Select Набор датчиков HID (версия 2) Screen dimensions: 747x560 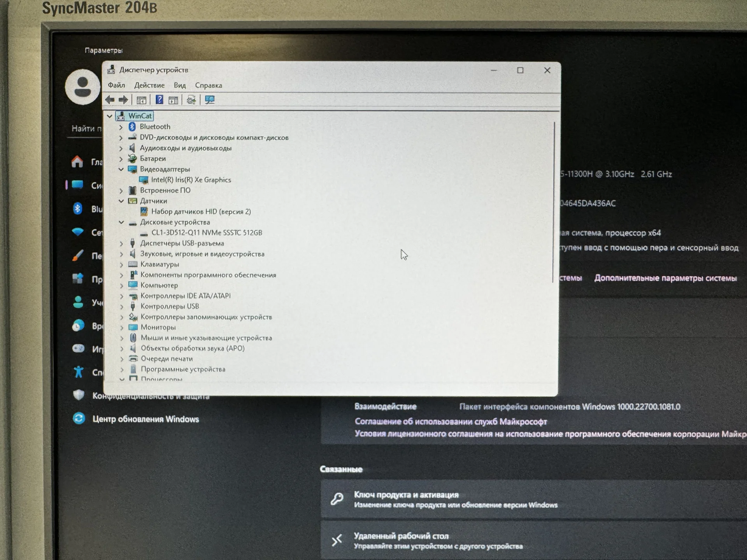coord(201,212)
